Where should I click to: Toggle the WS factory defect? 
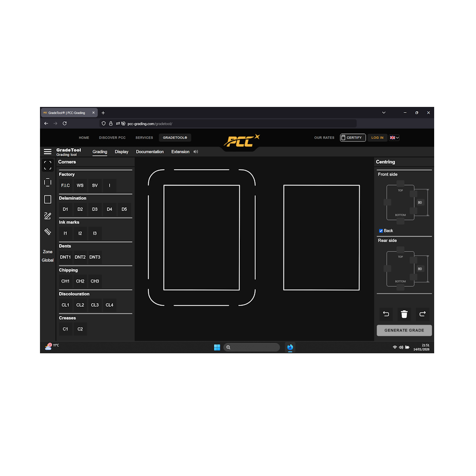80,185
